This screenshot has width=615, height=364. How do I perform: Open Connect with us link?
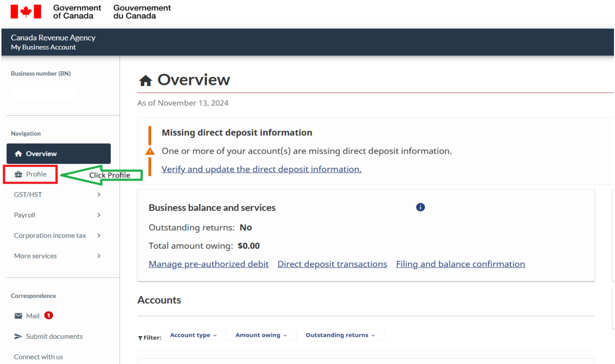tap(38, 357)
